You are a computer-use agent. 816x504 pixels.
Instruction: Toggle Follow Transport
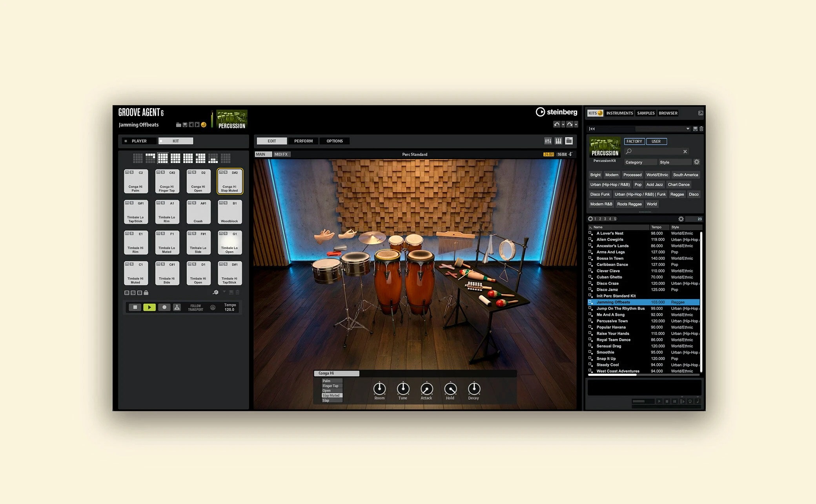tap(195, 307)
